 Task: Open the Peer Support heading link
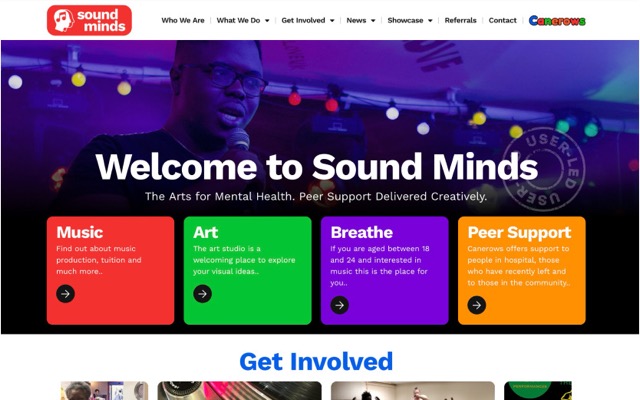pos(519,232)
